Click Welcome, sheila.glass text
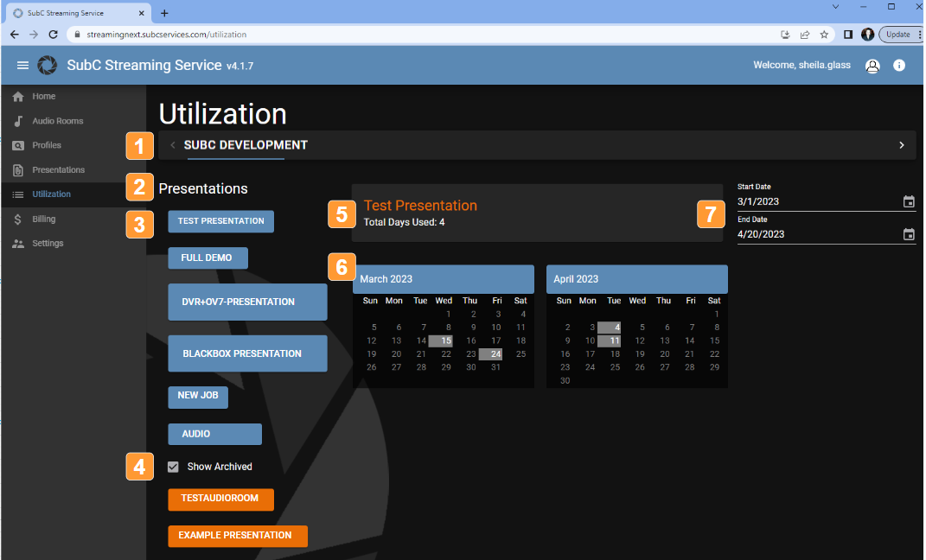Viewport: 926px width, 560px height. tap(802, 65)
